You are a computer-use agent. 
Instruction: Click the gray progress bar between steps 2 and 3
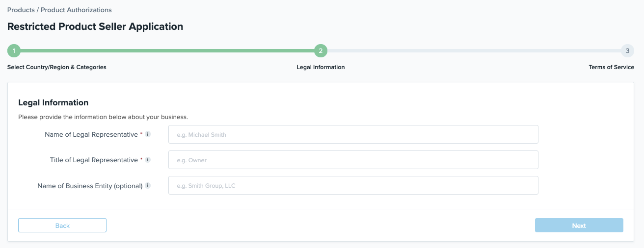(x=474, y=50)
